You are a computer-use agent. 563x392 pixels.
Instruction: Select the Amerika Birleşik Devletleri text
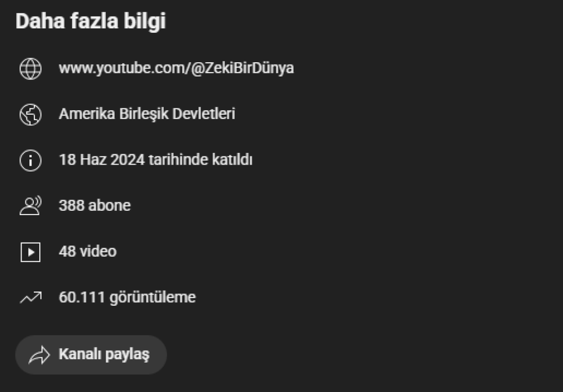147,114
